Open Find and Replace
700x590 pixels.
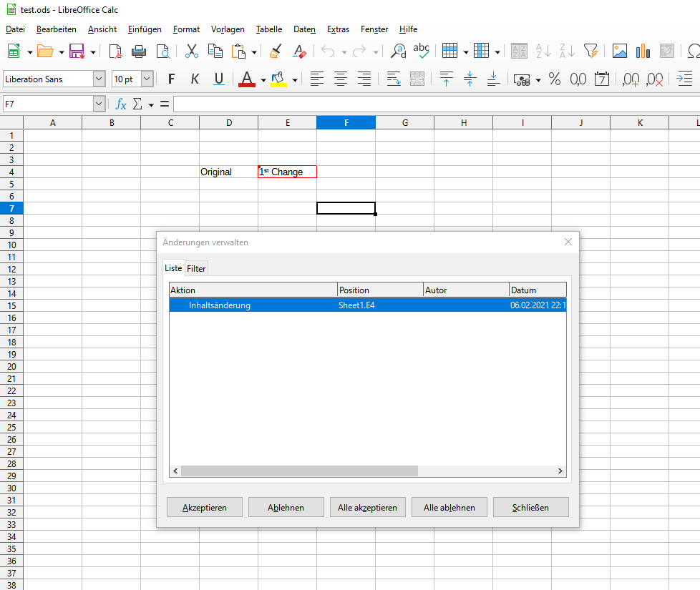398,51
